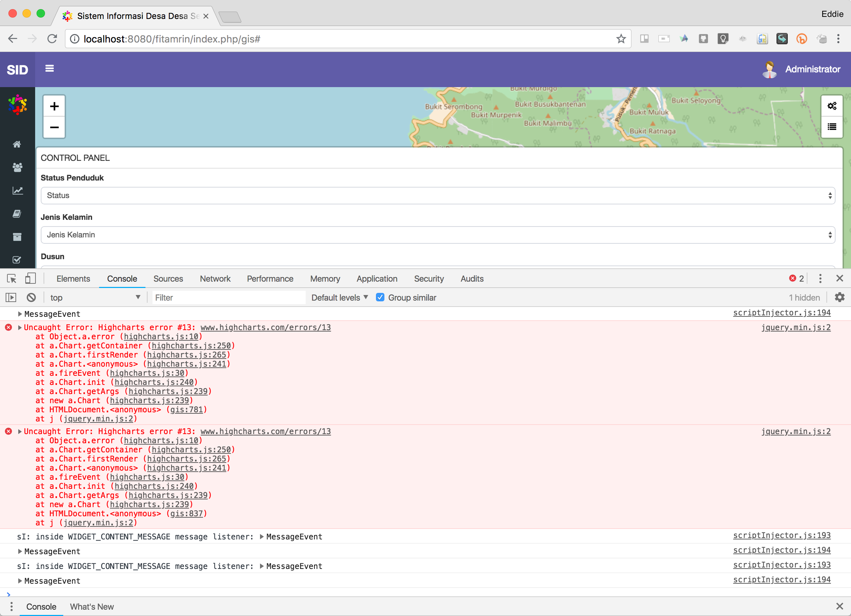Switch to the Network tab
The image size is (851, 616).
tap(215, 279)
